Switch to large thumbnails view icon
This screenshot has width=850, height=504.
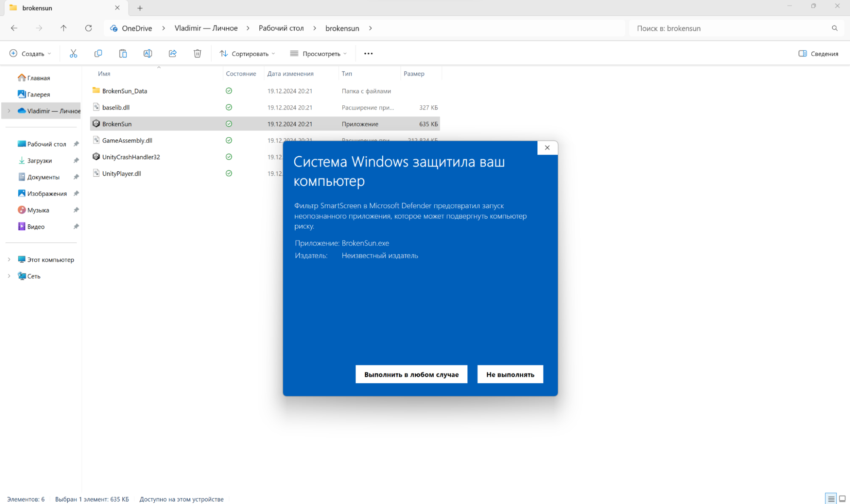842,499
